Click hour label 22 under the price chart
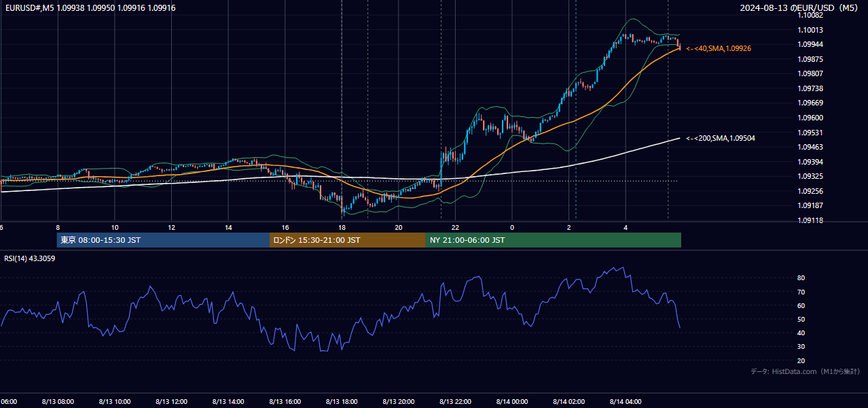Screen dimensions: 868x408 (455, 228)
